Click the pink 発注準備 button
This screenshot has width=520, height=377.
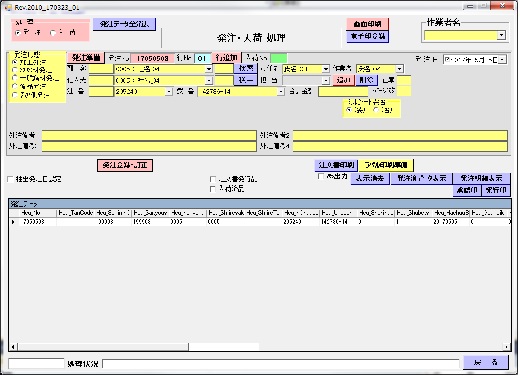[x=86, y=58]
